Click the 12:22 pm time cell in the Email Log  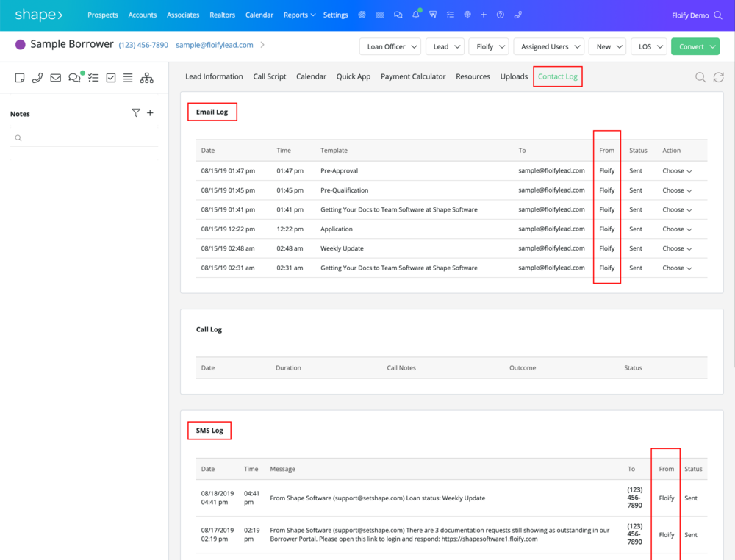tap(290, 229)
